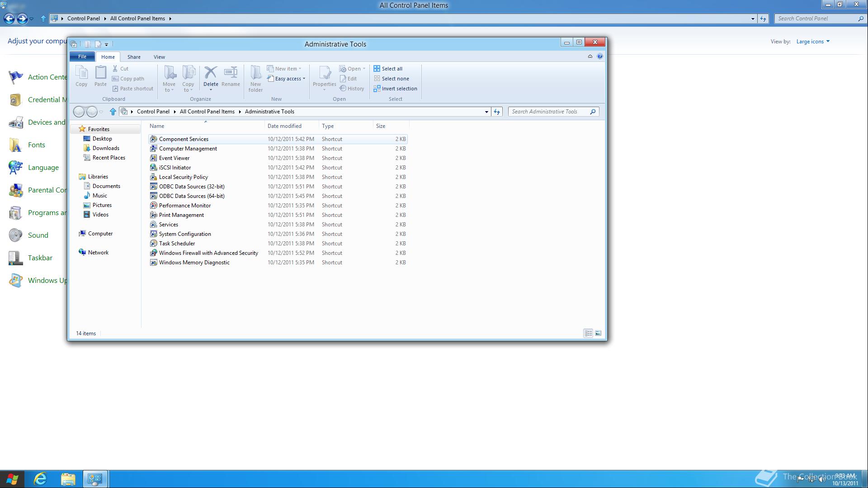Click the Properties icon in ribbon

(325, 72)
